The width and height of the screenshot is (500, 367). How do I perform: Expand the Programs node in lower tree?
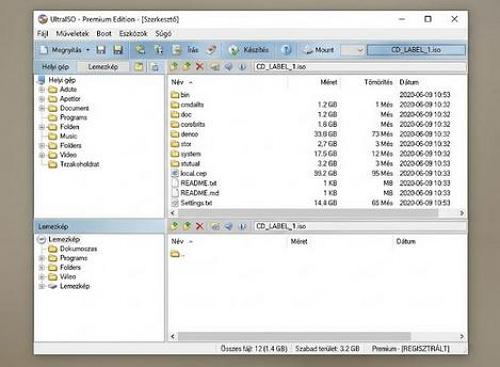pyautogui.click(x=42, y=258)
